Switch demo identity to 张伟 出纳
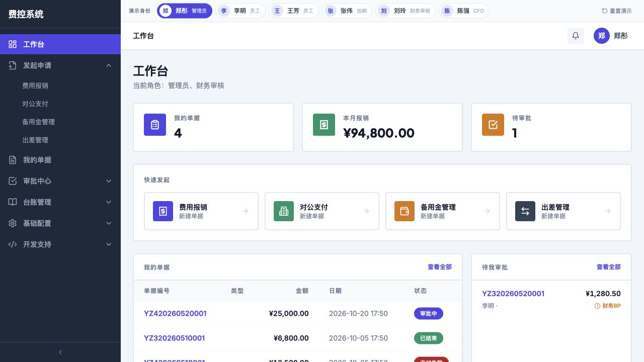The image size is (644, 362). pos(347,11)
